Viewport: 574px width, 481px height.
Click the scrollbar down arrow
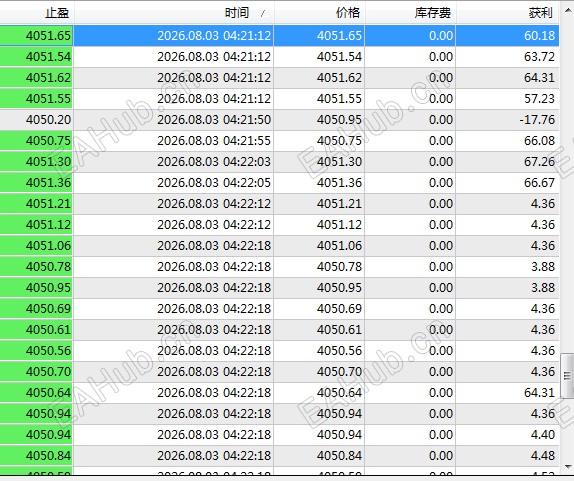click(567, 467)
